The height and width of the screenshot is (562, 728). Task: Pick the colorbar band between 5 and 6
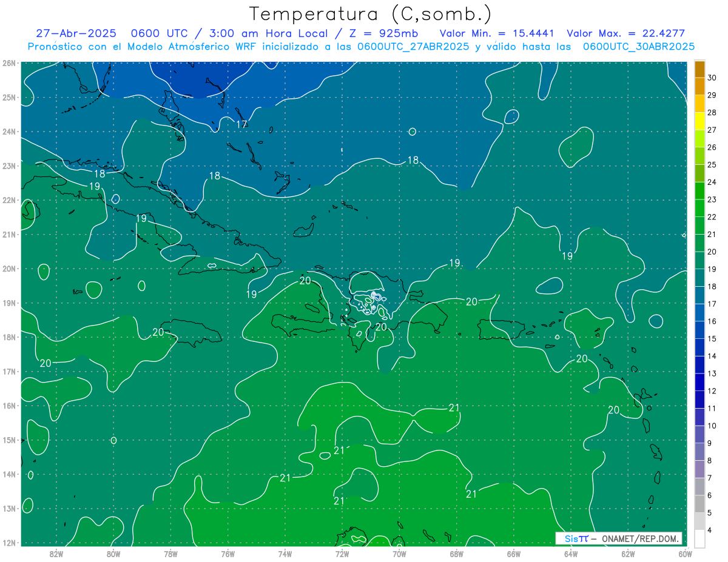tap(699, 504)
